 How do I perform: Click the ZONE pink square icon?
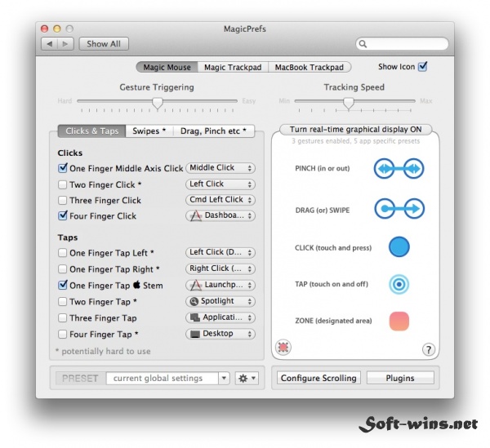pyautogui.click(x=399, y=321)
